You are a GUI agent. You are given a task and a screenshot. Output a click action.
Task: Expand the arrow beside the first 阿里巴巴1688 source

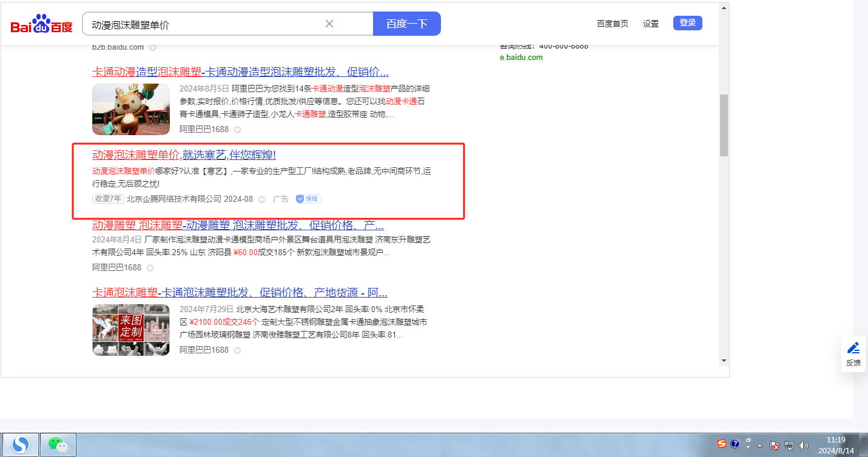point(238,130)
